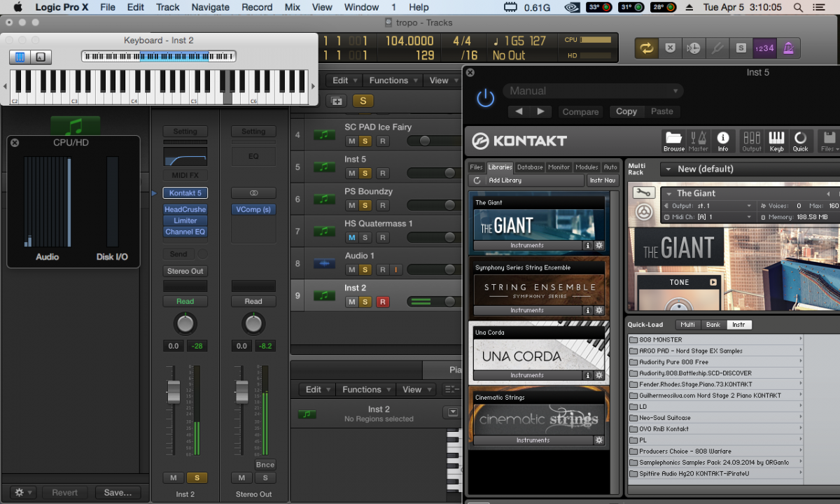Toggle Cycle mode in the control bar

646,48
